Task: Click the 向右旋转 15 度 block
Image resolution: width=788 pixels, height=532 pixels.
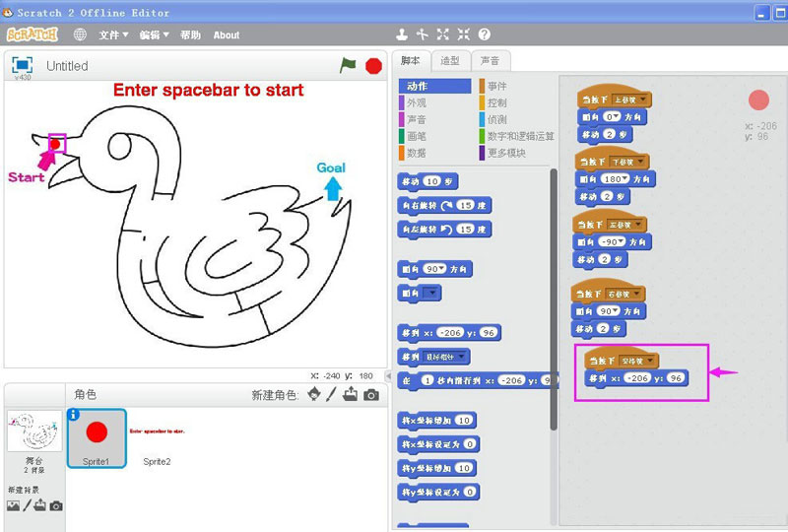Action: tap(444, 205)
